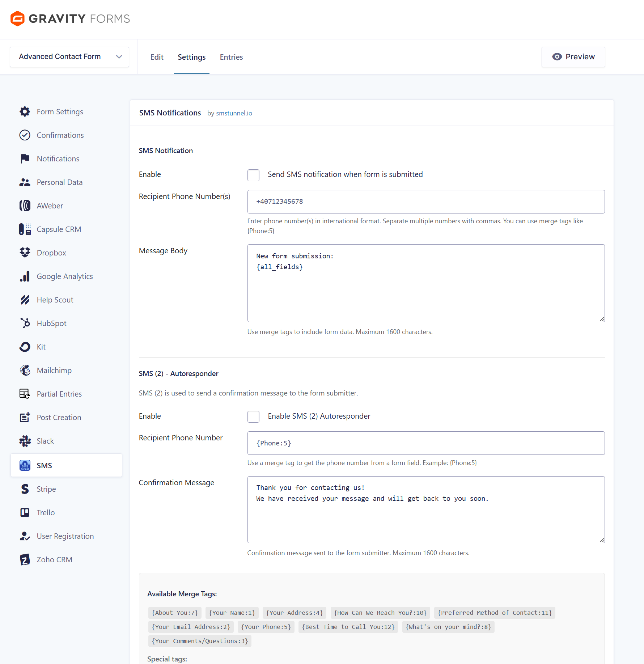Click the Stripe integration icon

coord(25,489)
